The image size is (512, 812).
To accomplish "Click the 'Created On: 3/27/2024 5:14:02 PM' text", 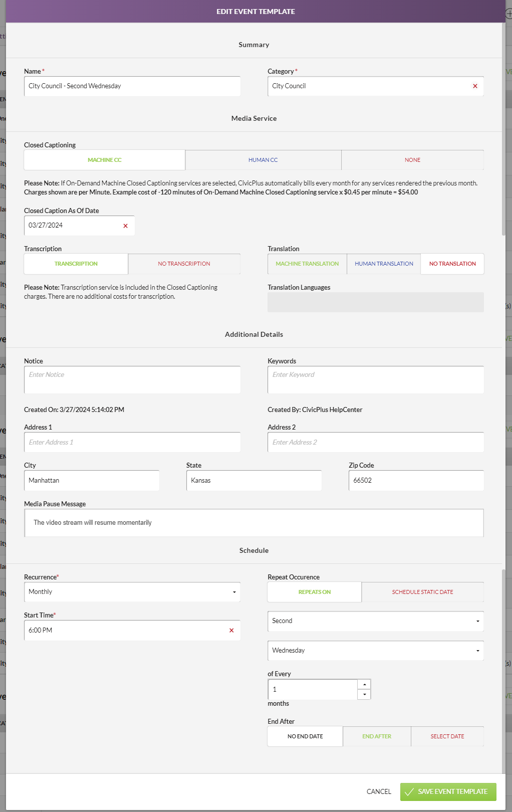I will [74, 410].
